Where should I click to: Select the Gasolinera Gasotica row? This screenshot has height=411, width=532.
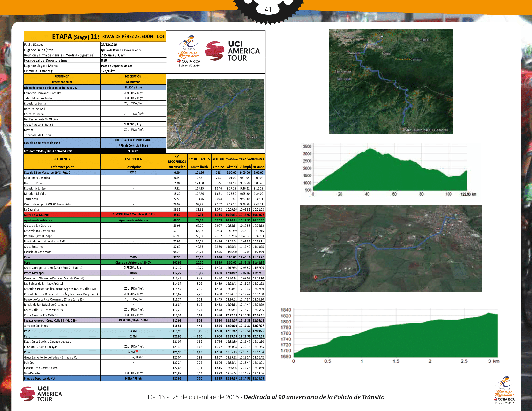coord(144,178)
